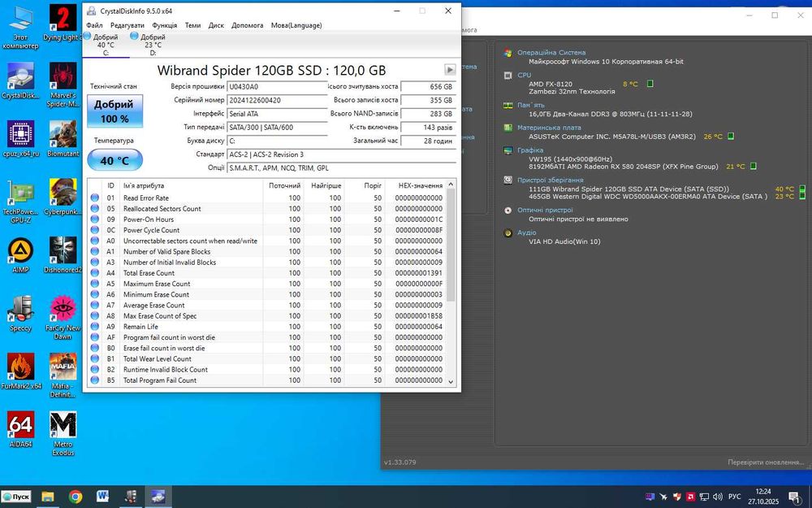Open CPU section link in Speccy
Screen dimensions: 812x508
(524, 75)
